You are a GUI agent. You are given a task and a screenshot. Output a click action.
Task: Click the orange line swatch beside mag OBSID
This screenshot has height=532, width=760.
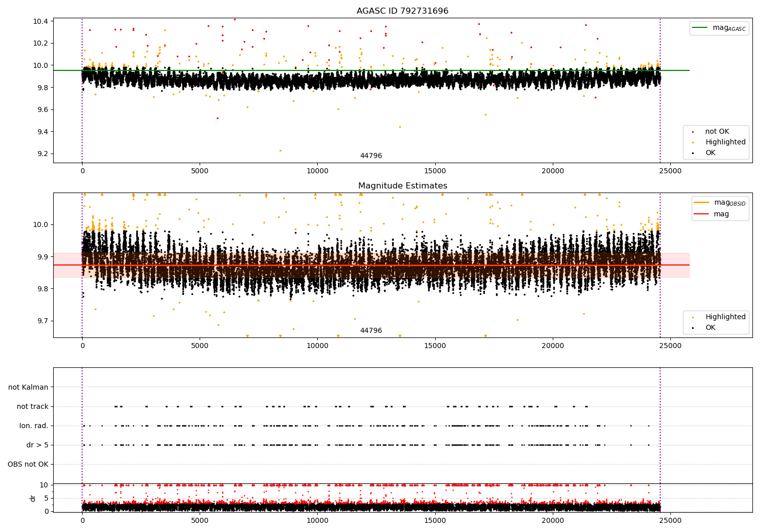(x=702, y=203)
